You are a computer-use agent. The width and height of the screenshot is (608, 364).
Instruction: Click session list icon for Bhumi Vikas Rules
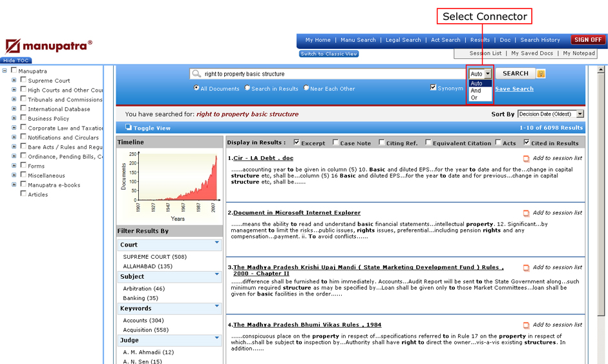(x=526, y=325)
